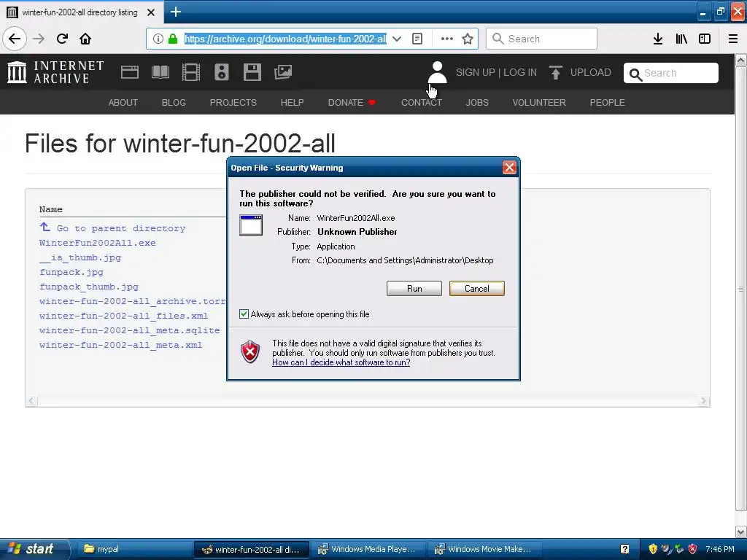
Task: Show site information via the info icon
Action: (158, 39)
